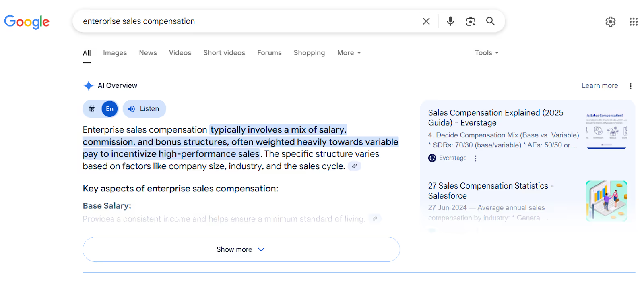Select English language toggle
This screenshot has height=282, width=644.
[x=109, y=109]
